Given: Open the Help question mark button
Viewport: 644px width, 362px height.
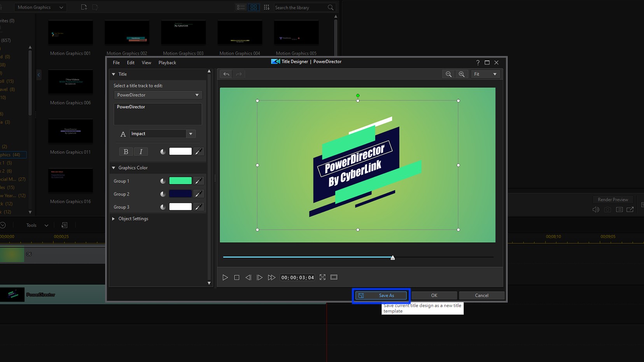Looking at the screenshot, I should point(478,62).
